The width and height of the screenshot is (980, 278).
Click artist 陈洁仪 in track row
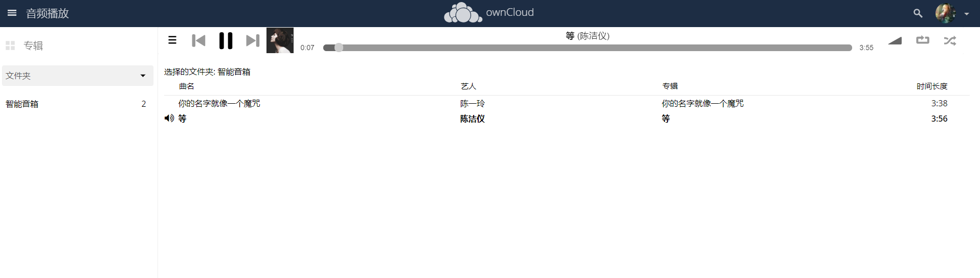coord(472,119)
